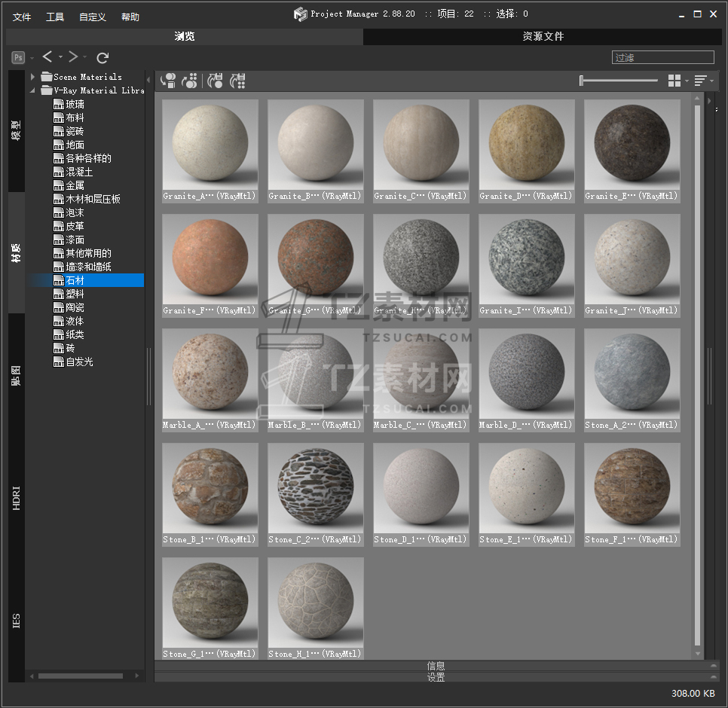
Task: Go forward with the right arrow
Action: (73, 57)
